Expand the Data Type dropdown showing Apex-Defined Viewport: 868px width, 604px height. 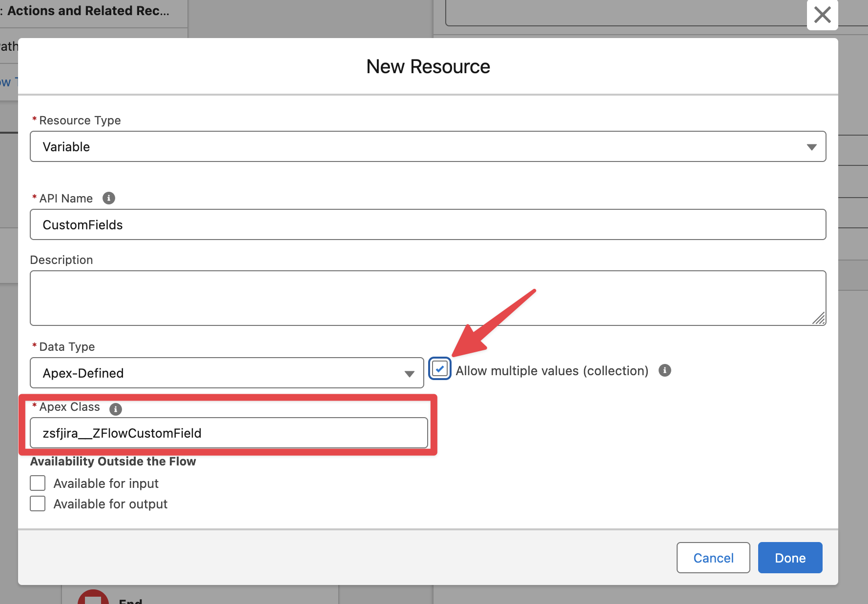pos(227,373)
